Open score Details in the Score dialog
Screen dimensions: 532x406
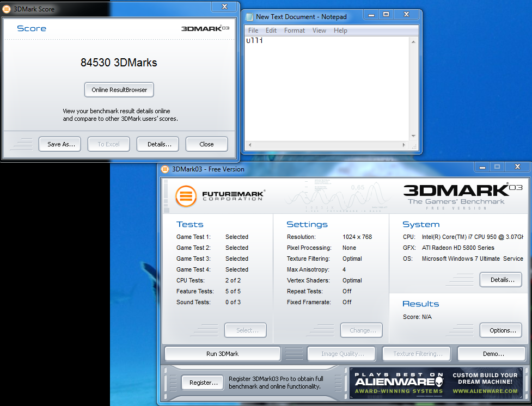158,144
